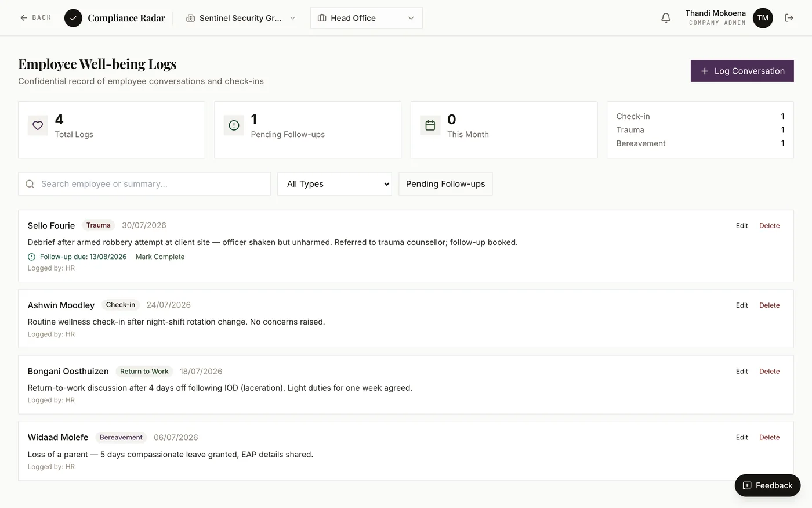Image resolution: width=812 pixels, height=508 pixels.
Task: Click the alert icon on Pending Follow-ups card
Action: tap(234, 125)
